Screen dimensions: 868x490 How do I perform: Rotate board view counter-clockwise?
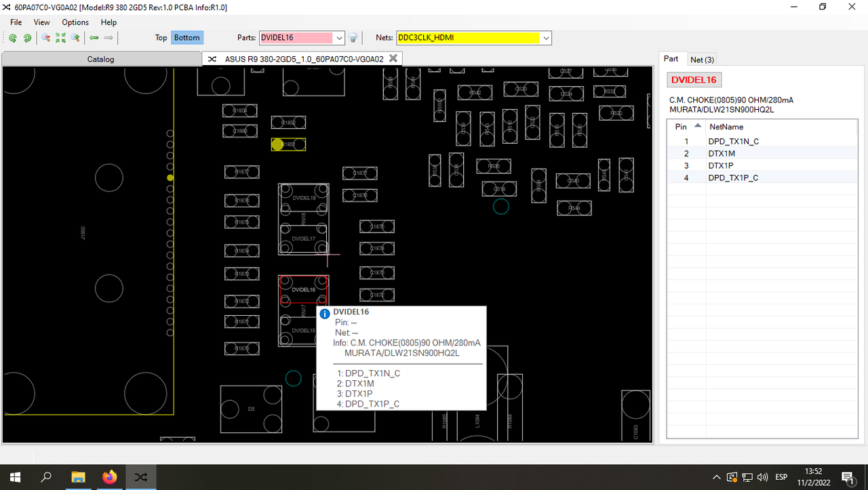point(13,38)
